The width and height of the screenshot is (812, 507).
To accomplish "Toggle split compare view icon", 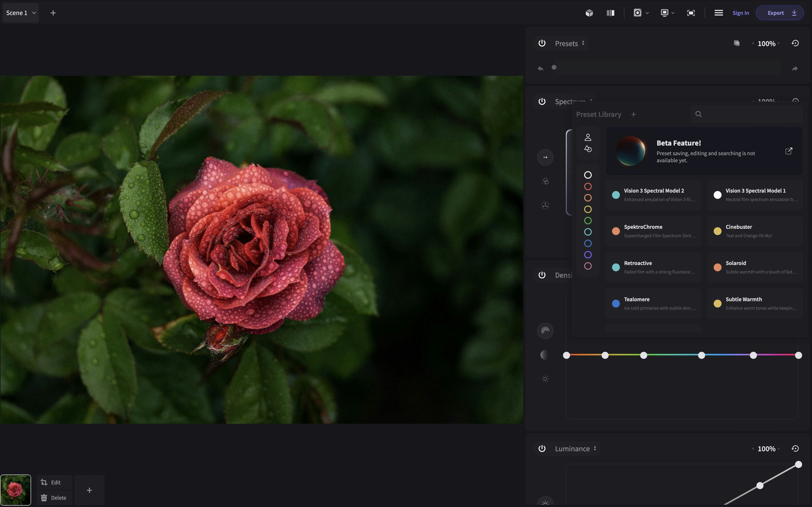I will [610, 13].
